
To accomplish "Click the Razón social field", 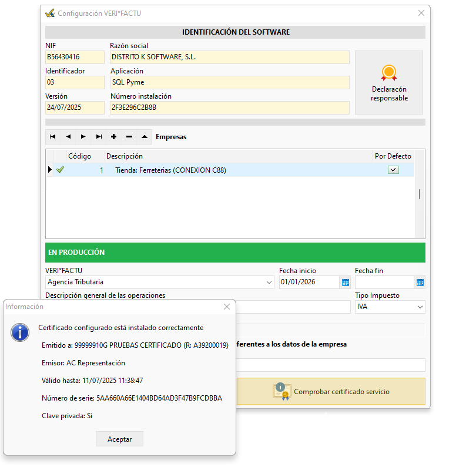I will [x=229, y=57].
